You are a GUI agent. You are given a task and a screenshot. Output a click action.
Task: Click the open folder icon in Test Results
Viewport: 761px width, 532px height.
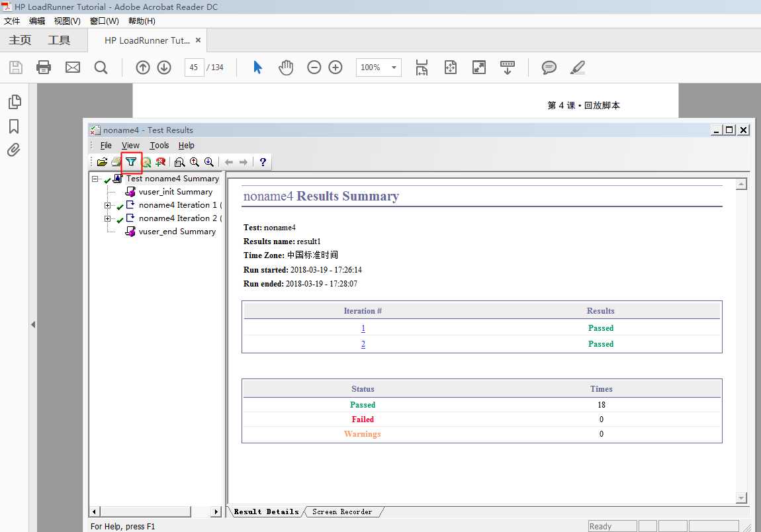(102, 161)
